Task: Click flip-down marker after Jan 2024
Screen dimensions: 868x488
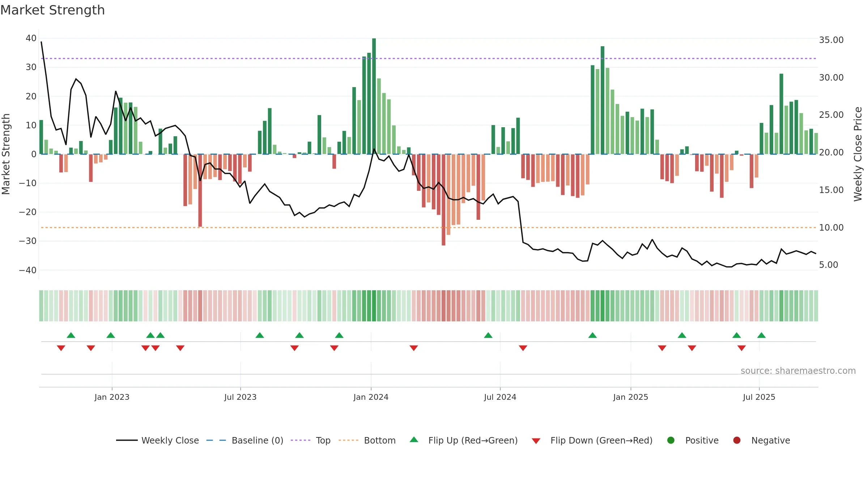Action: click(x=414, y=348)
